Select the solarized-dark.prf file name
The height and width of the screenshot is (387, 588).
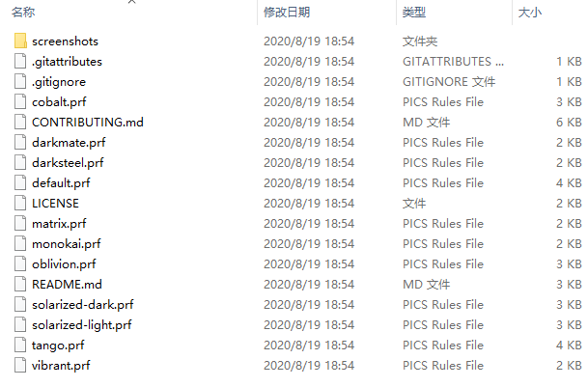pos(82,305)
